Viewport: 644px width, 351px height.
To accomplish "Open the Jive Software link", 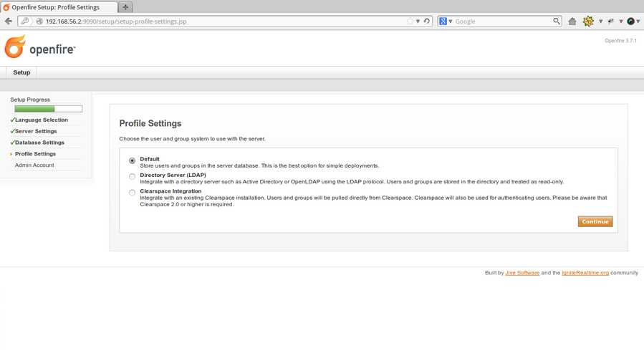I will point(522,273).
